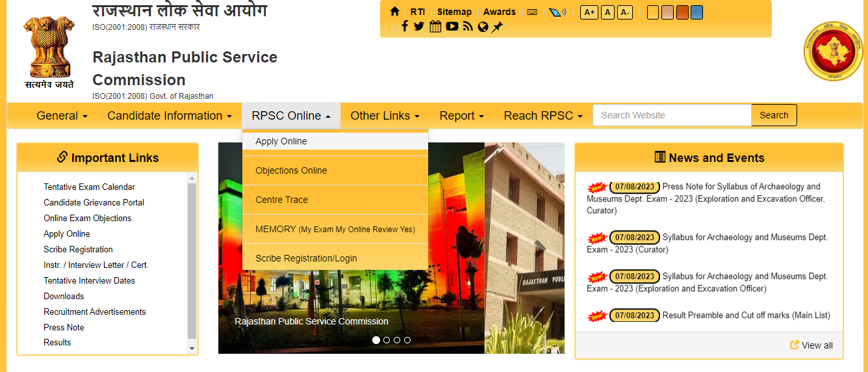
Task: Click the national emblem Satyamev Jayate logo
Action: (49, 52)
